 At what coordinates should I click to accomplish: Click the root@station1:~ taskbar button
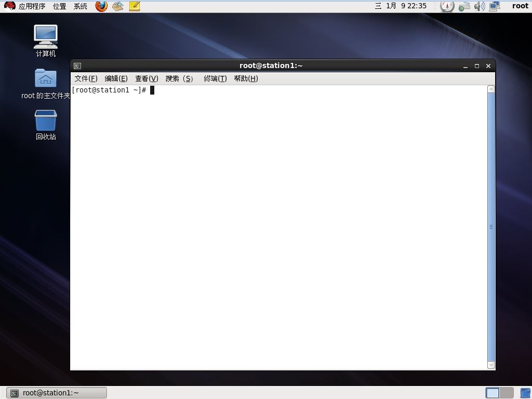click(57, 393)
